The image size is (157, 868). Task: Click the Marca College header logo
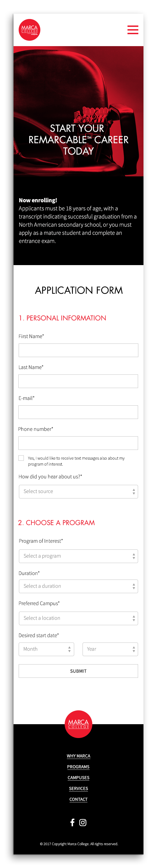click(x=30, y=30)
